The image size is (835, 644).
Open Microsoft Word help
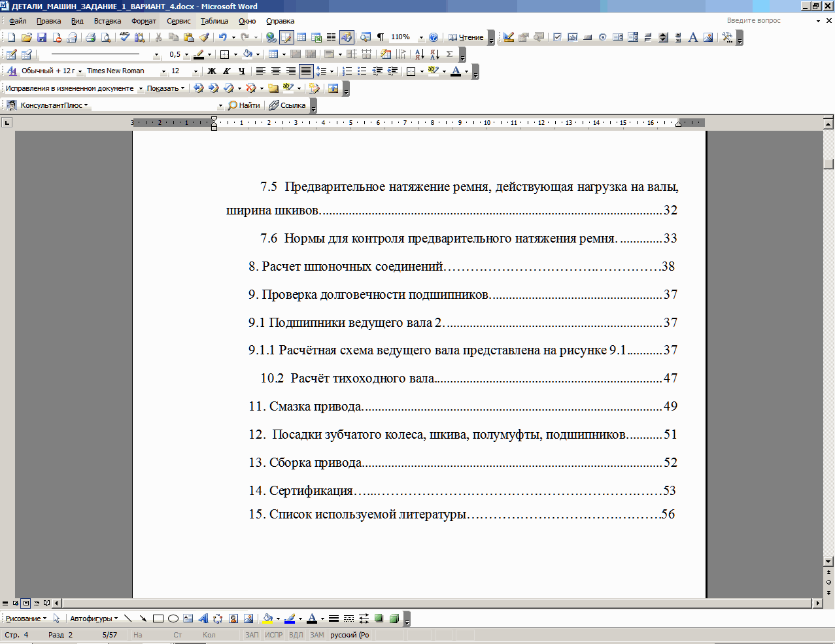pos(434,37)
